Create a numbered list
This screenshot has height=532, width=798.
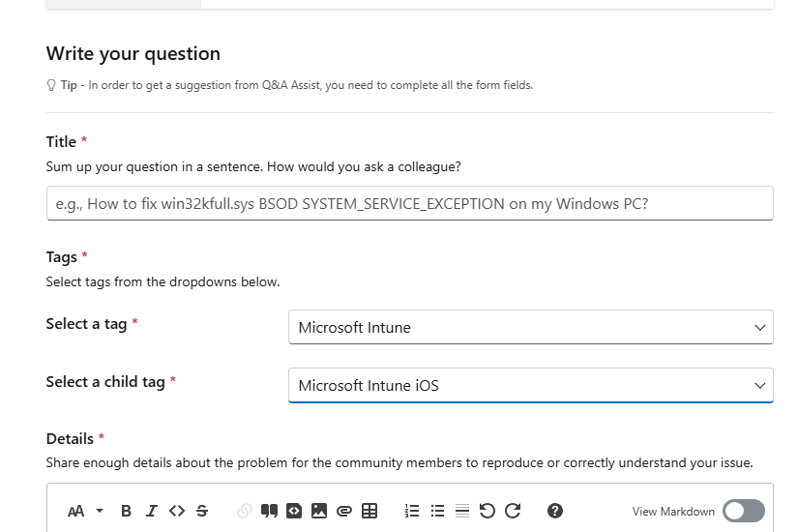point(412,511)
